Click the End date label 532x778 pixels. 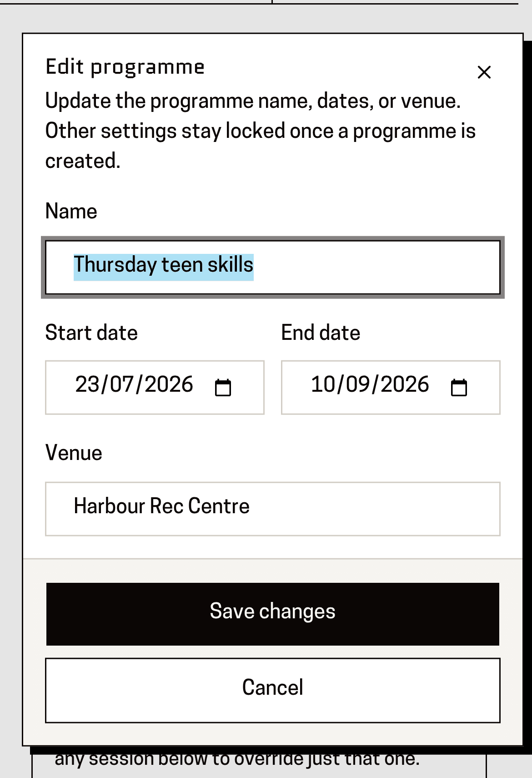[x=321, y=333]
